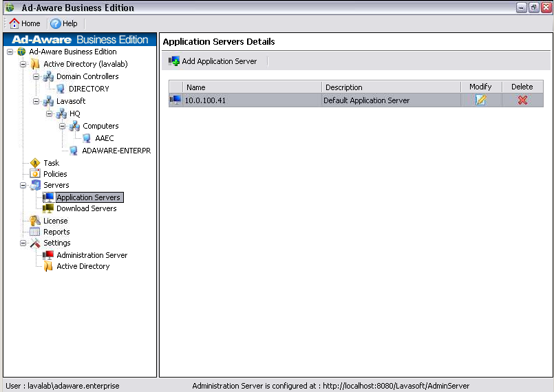Viewport: 554px width, 392px height.
Task: Click Add Application Server button
Action: coord(213,61)
